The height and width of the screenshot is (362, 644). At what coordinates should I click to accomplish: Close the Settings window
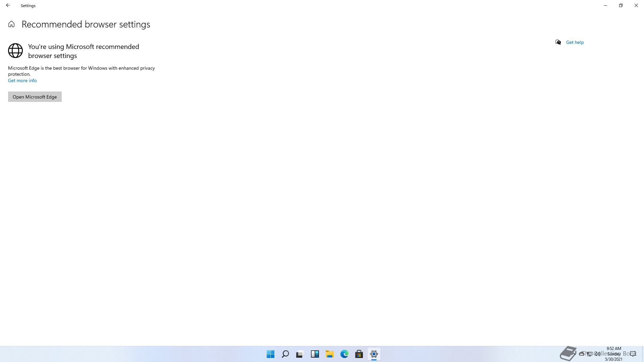(636, 5)
